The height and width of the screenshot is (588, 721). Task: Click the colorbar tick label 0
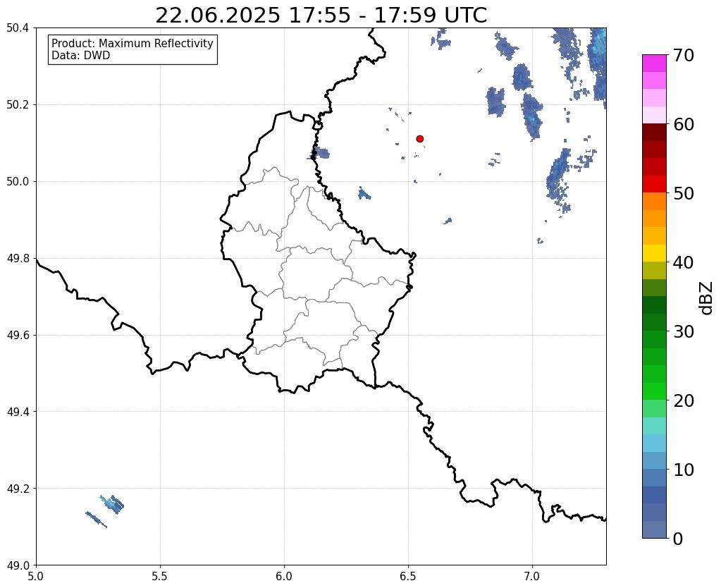tap(678, 539)
